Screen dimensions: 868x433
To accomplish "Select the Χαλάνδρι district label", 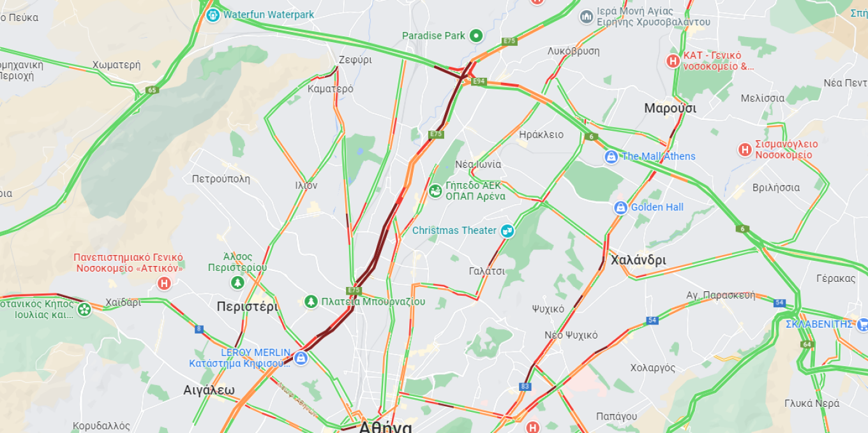I will [x=638, y=260].
